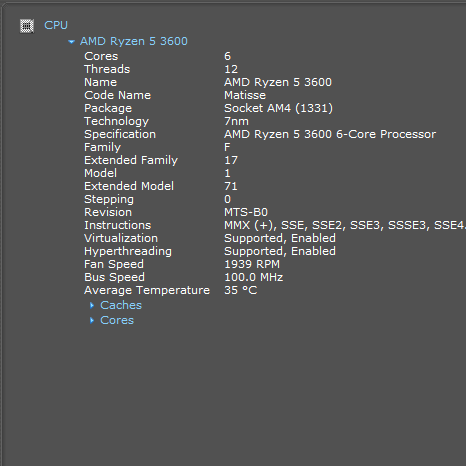466x466 pixels.
Task: Click the Name label
Action: 100,82
